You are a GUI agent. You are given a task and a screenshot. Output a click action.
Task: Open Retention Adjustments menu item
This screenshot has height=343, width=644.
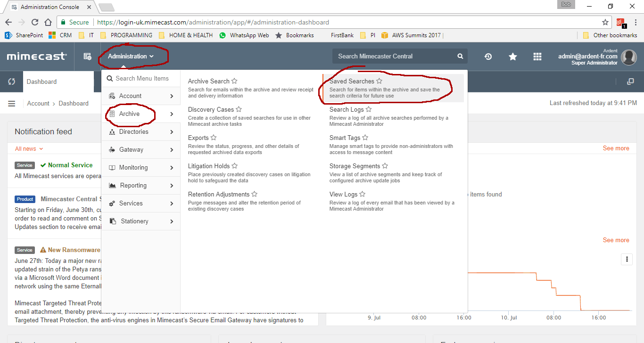pyautogui.click(x=219, y=194)
